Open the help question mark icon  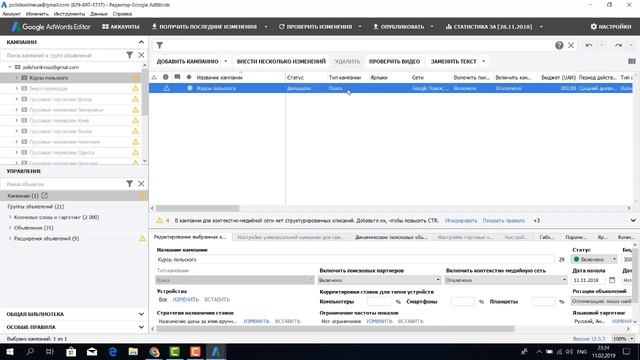point(559,45)
